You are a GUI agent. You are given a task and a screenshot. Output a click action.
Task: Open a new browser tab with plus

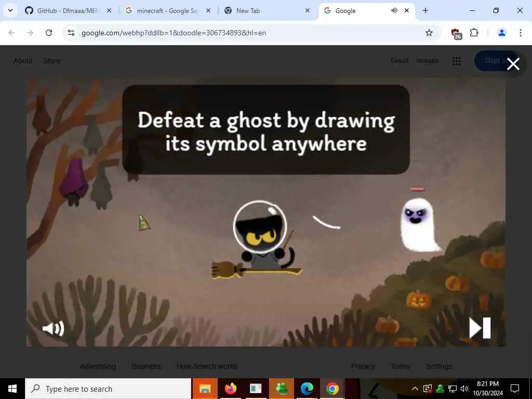point(425,10)
